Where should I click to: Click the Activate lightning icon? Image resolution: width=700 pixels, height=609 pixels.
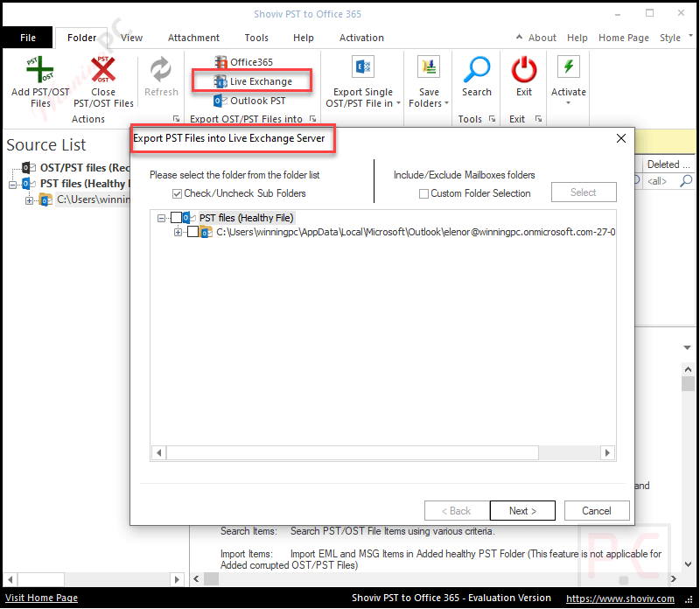point(568,67)
